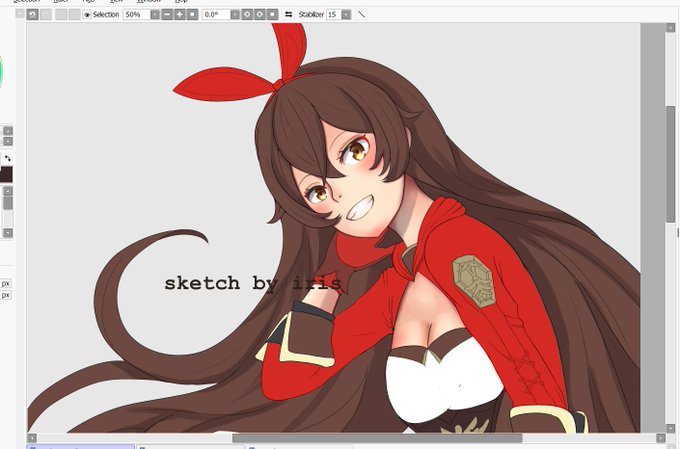The width and height of the screenshot is (680, 449).
Task: Swap foreground and background colors
Action: tap(7, 159)
